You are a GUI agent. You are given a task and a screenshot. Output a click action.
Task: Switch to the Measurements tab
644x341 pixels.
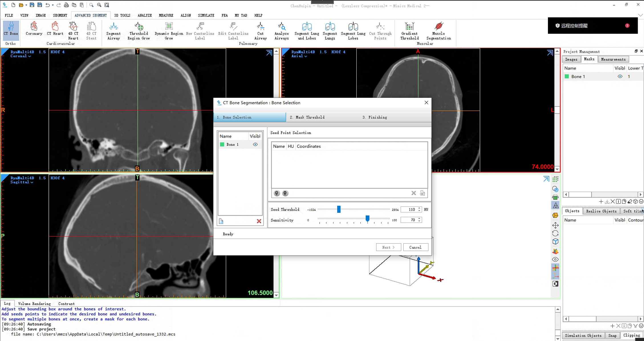[x=613, y=59]
